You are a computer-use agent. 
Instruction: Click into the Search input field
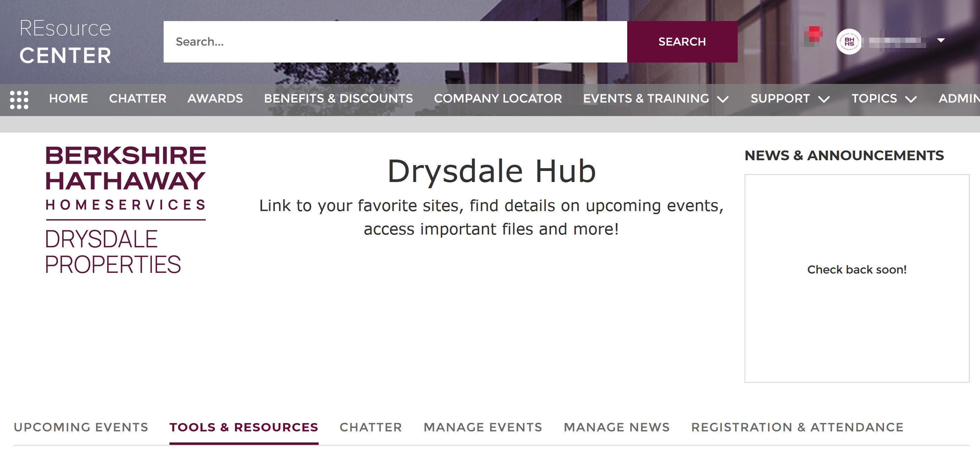click(x=395, y=42)
